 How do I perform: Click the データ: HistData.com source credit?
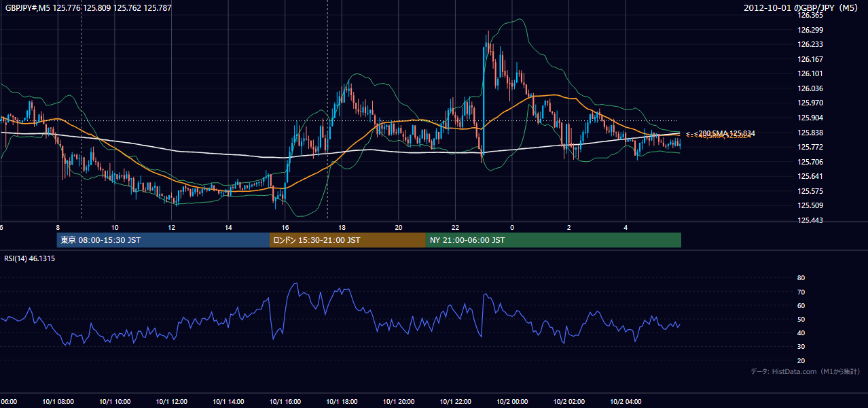[806, 372]
